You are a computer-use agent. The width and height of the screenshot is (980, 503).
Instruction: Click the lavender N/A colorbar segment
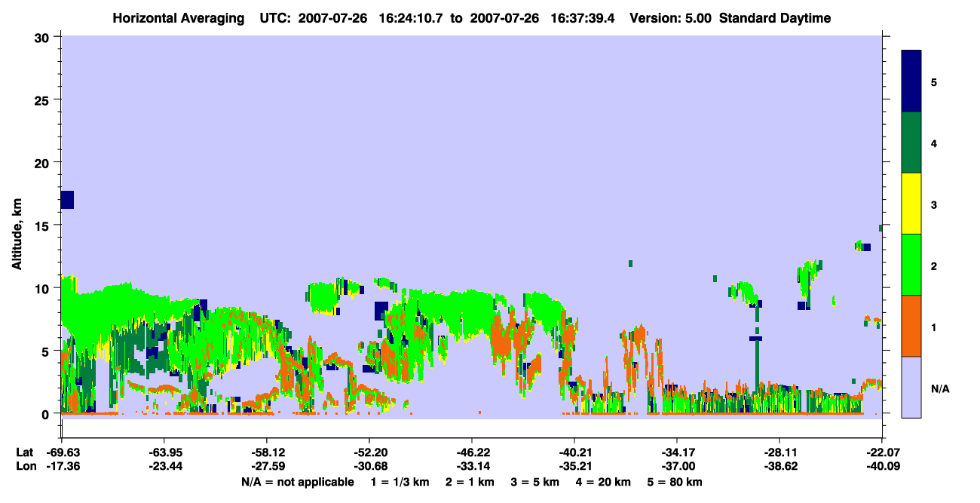[911, 387]
